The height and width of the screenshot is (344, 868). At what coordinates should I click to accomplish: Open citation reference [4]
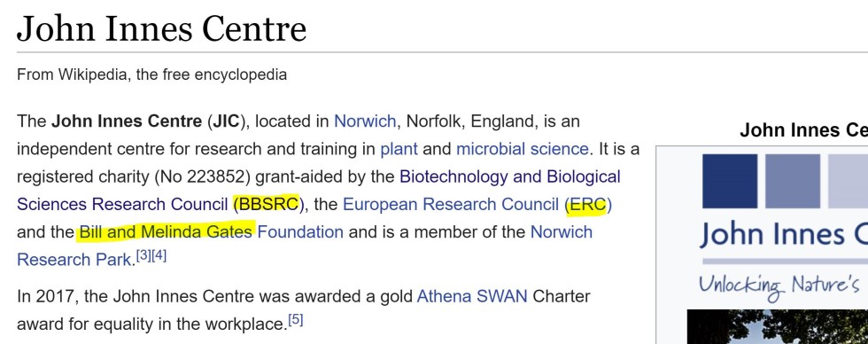pos(159,256)
